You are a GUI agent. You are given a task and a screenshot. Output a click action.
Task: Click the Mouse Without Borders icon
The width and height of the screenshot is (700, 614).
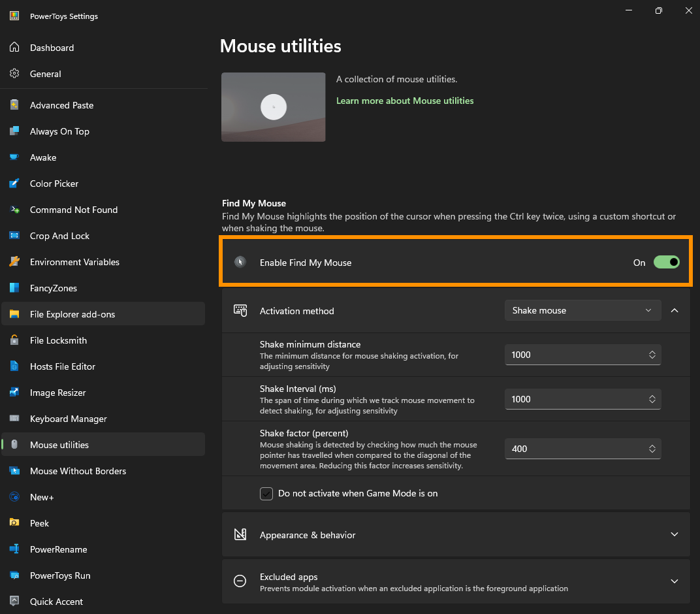pos(14,471)
